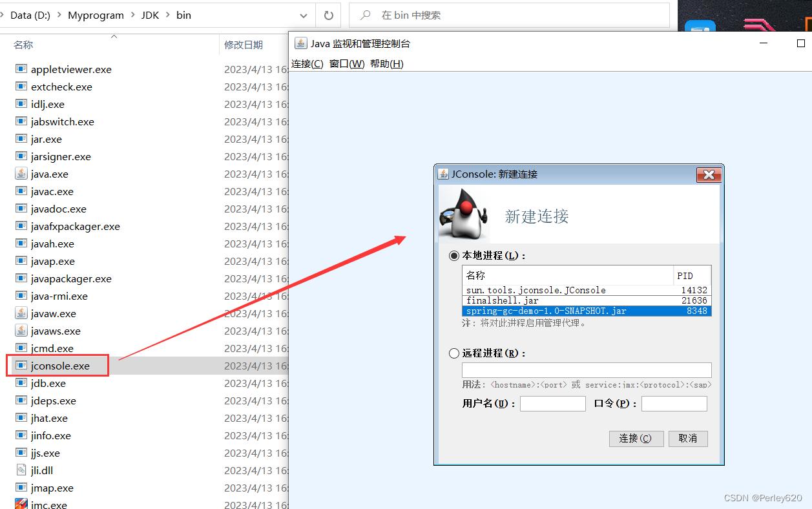The image size is (812, 509).
Task: Click the jhat.exe file icon
Action: click(21, 417)
